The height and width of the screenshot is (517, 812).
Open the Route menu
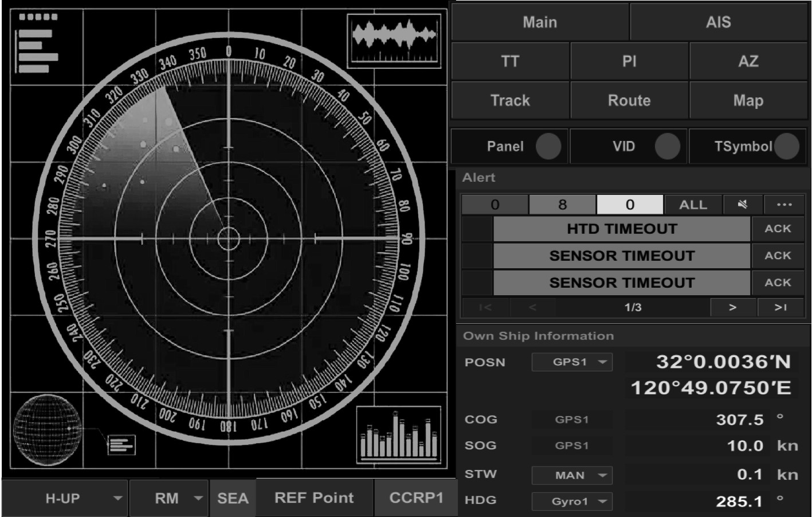point(629,100)
